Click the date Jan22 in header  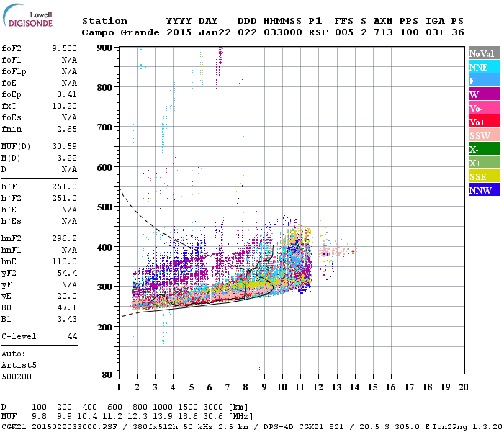(215, 32)
